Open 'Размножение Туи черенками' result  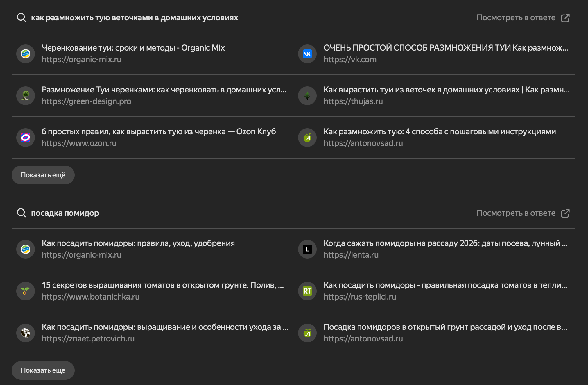(164, 90)
